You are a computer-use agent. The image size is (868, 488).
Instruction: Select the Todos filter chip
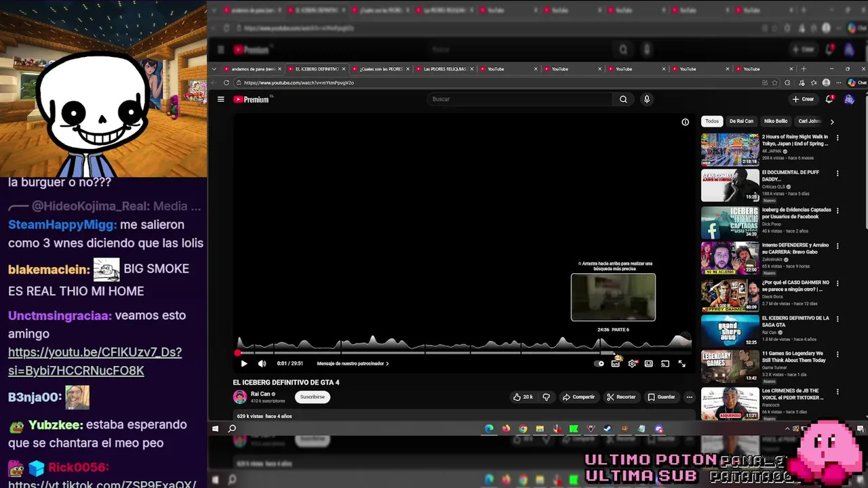pos(712,121)
